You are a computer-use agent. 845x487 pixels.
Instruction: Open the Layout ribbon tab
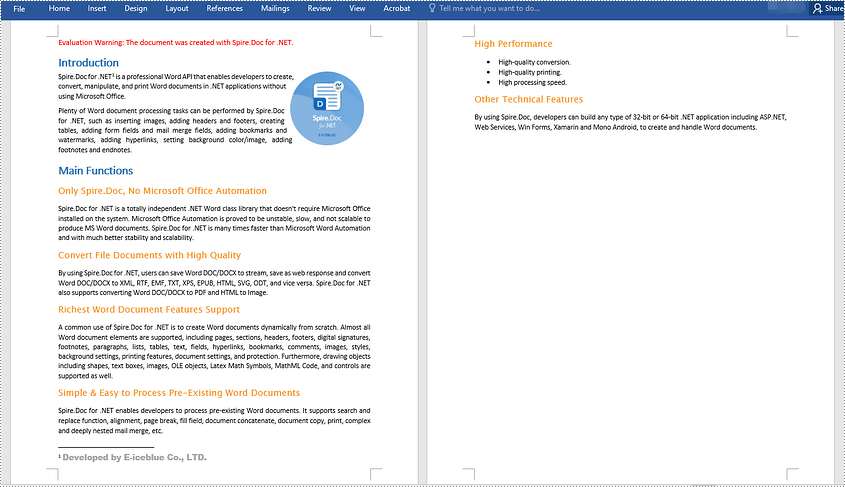(177, 9)
